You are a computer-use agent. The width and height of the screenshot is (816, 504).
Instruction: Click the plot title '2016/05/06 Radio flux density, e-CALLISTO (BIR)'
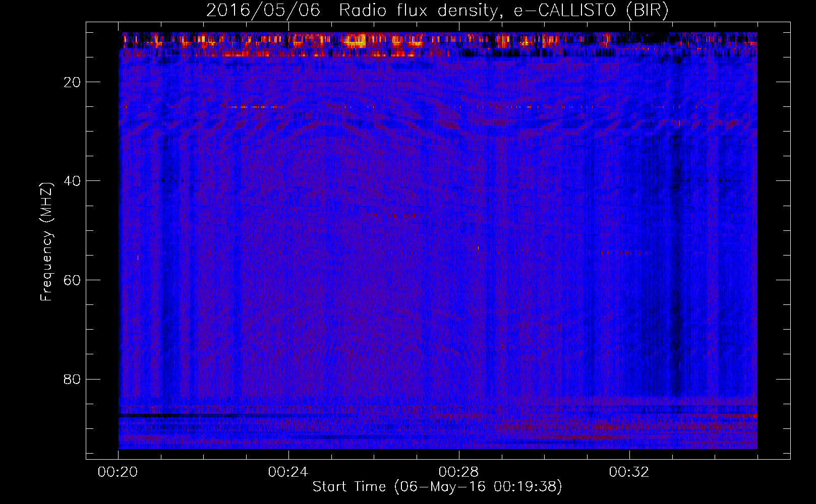[x=437, y=11]
